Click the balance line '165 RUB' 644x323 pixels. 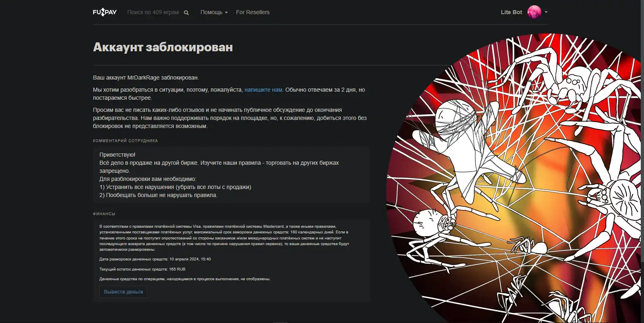pos(142,269)
